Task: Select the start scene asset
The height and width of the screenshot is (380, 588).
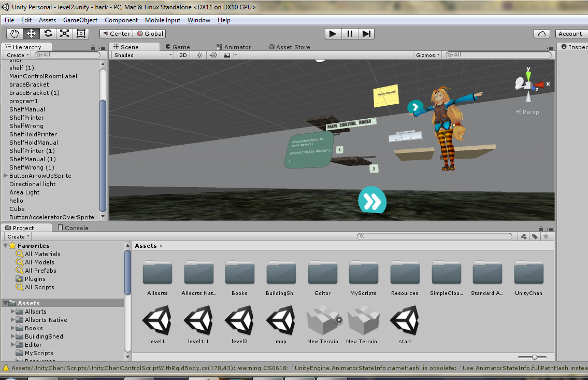Action: pos(405,320)
